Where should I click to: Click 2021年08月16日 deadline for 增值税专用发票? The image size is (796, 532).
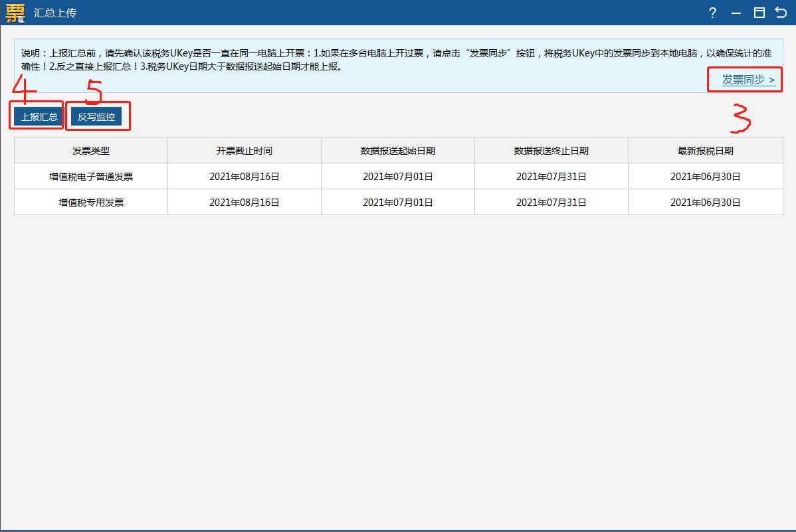pos(245,202)
